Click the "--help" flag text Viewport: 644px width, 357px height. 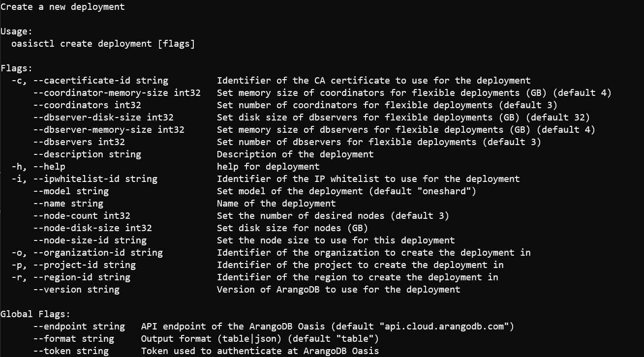pyautogui.click(x=49, y=167)
